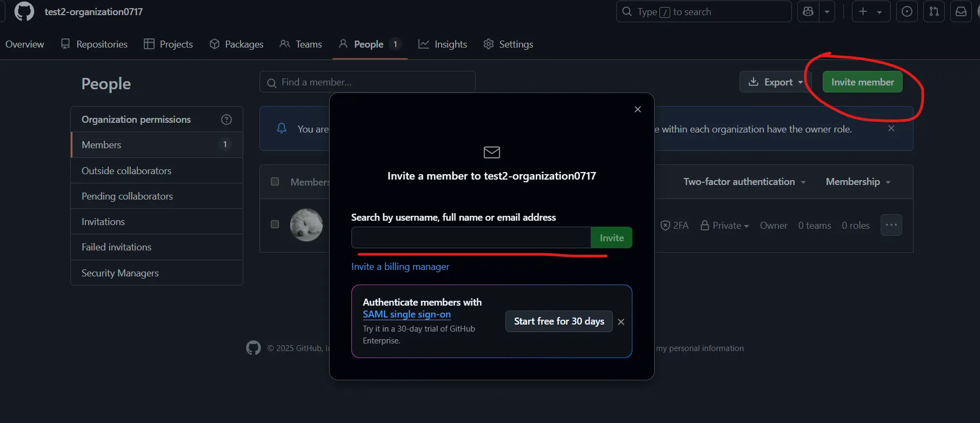Open Organization permissions help icon

point(226,120)
